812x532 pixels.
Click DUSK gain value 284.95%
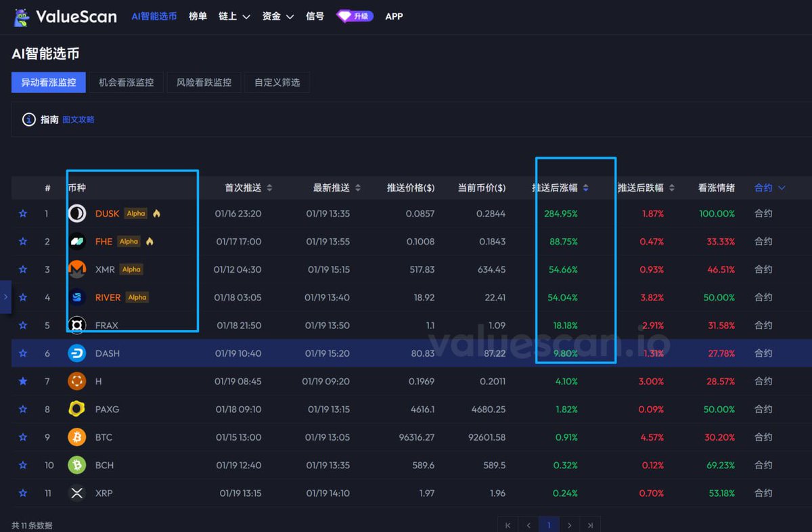[x=561, y=213]
